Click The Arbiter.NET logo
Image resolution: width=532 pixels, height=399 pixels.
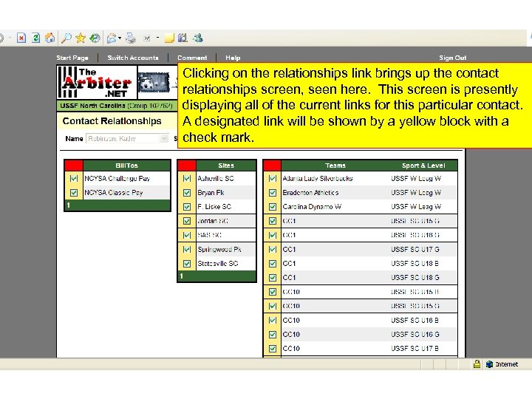pos(97,83)
